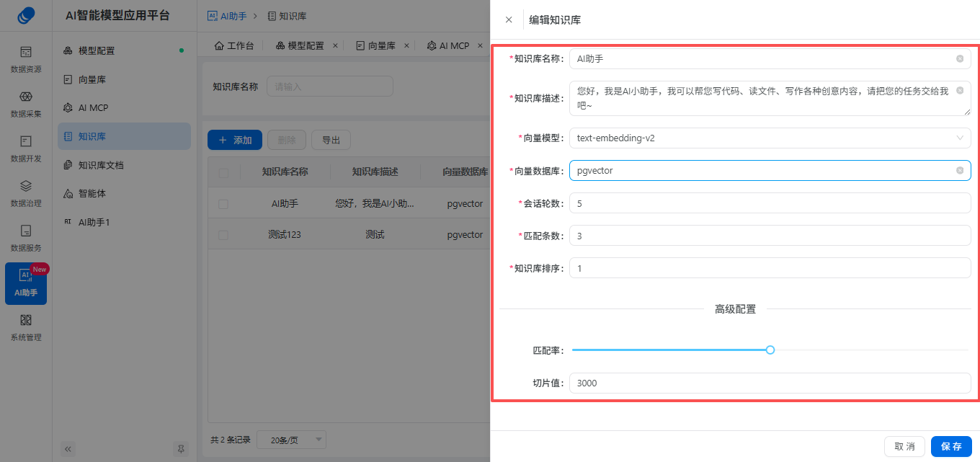The width and height of the screenshot is (980, 462).
Task: Edit the 向量数据库 field
Action: coord(770,170)
